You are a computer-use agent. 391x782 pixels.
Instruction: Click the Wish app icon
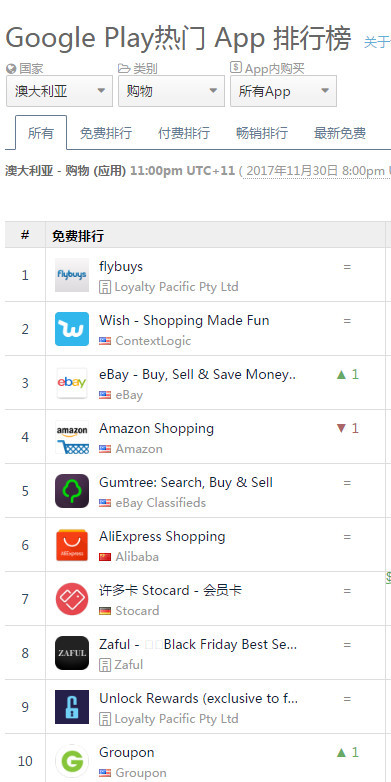(x=72, y=329)
